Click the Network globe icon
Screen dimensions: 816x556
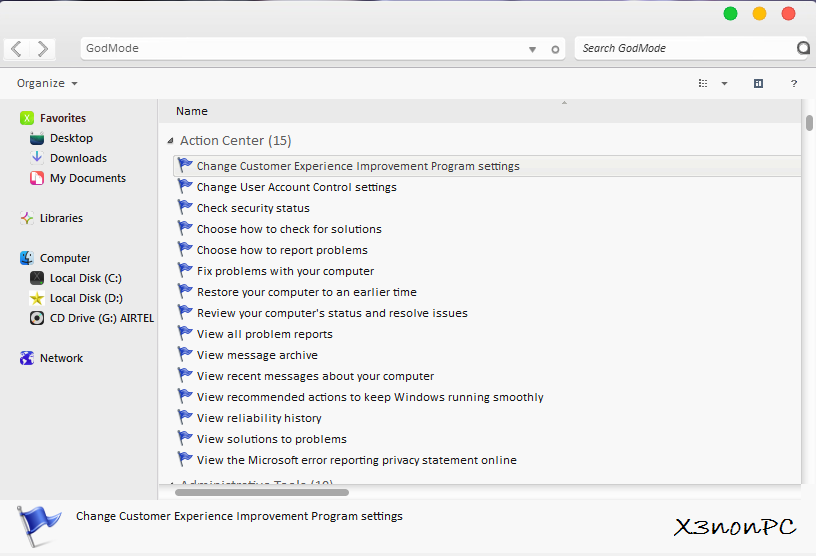click(27, 358)
